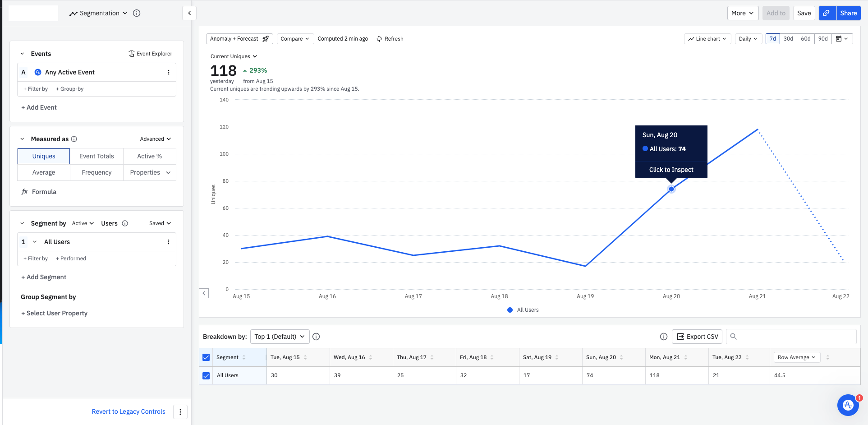868x425 pixels.
Task: Click the Refresh icon
Action: pos(379,39)
